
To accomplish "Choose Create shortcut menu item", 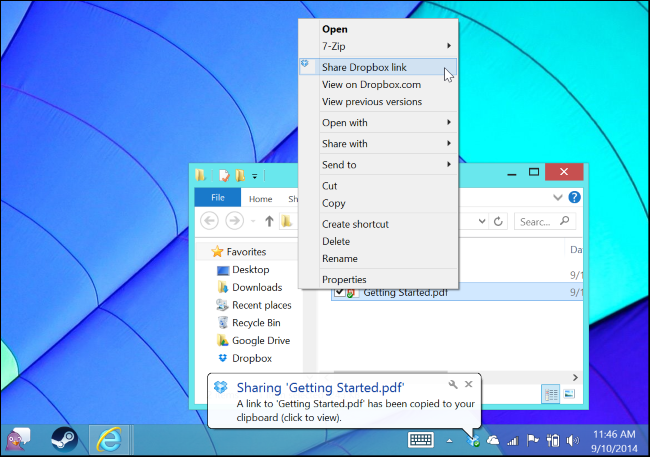I will point(378,224).
